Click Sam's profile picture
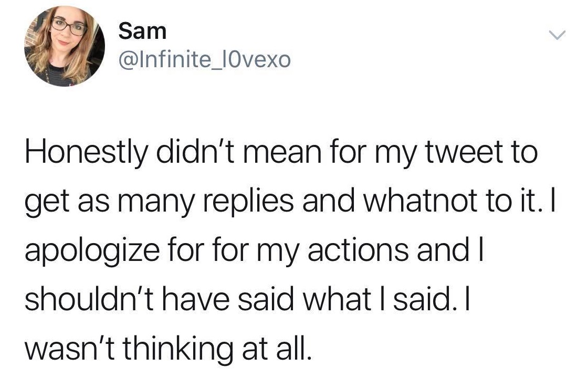This screenshot has height=378, width=588. click(65, 46)
